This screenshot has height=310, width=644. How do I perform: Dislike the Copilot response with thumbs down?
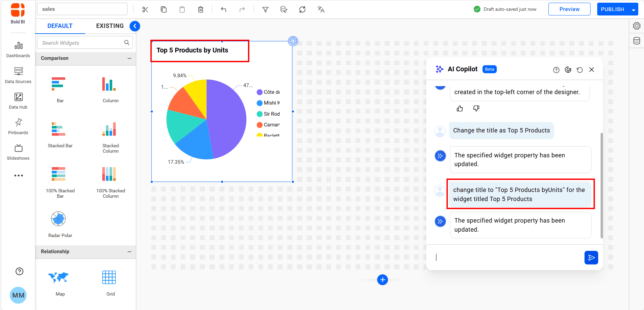[x=476, y=108]
